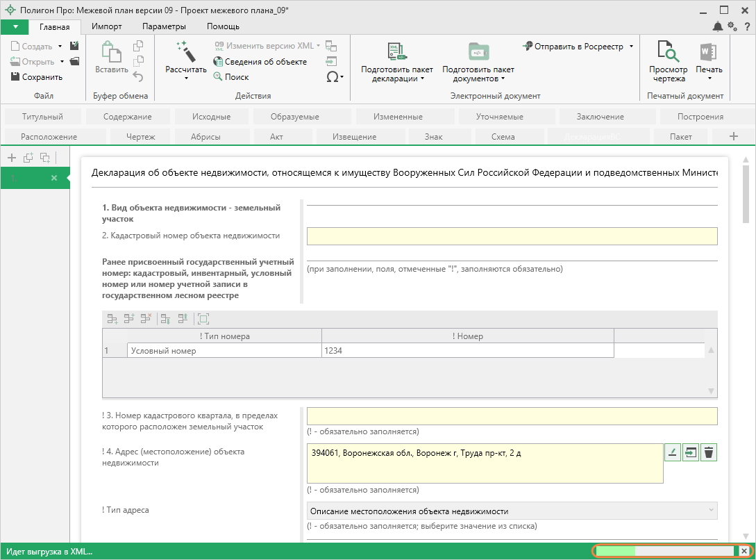Open the Omega special symbols menu

pyautogui.click(x=335, y=77)
